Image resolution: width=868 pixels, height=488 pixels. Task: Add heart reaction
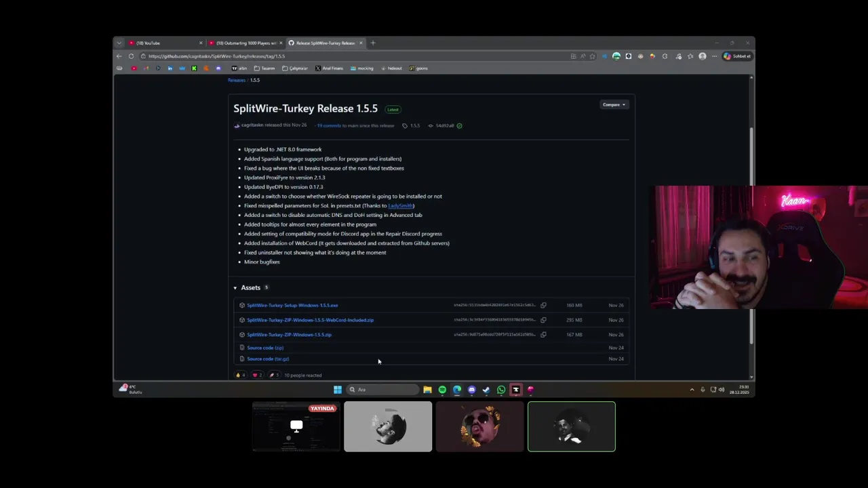point(257,375)
